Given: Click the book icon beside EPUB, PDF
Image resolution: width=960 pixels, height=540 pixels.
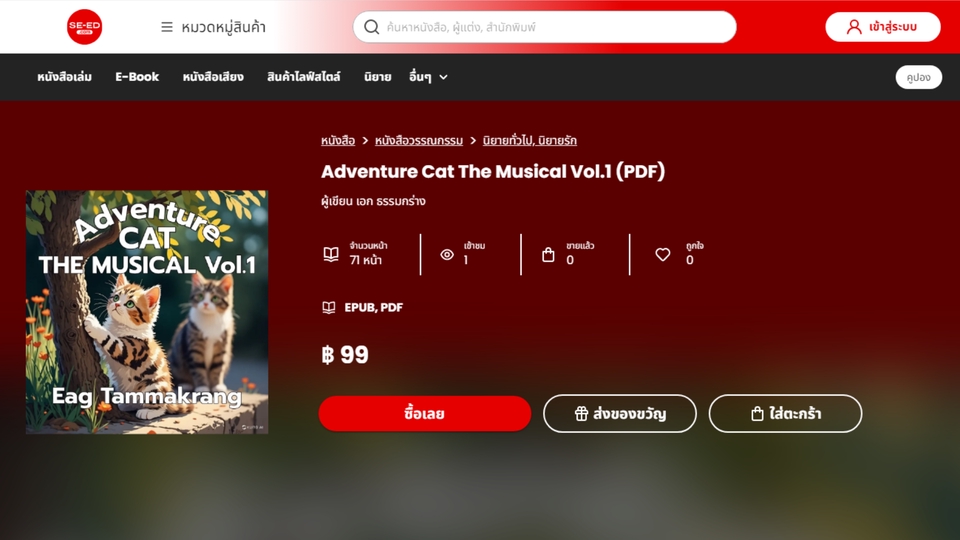Looking at the screenshot, I should point(329,307).
